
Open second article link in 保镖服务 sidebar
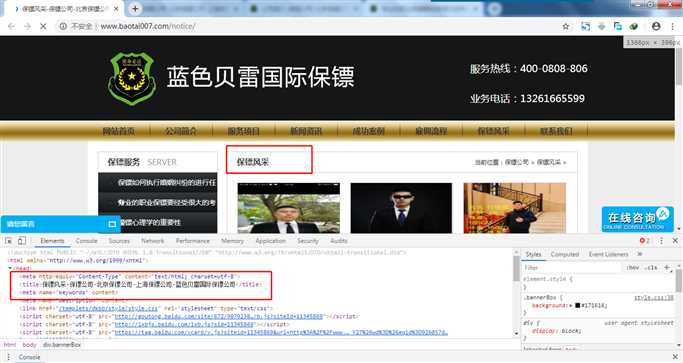166,203
